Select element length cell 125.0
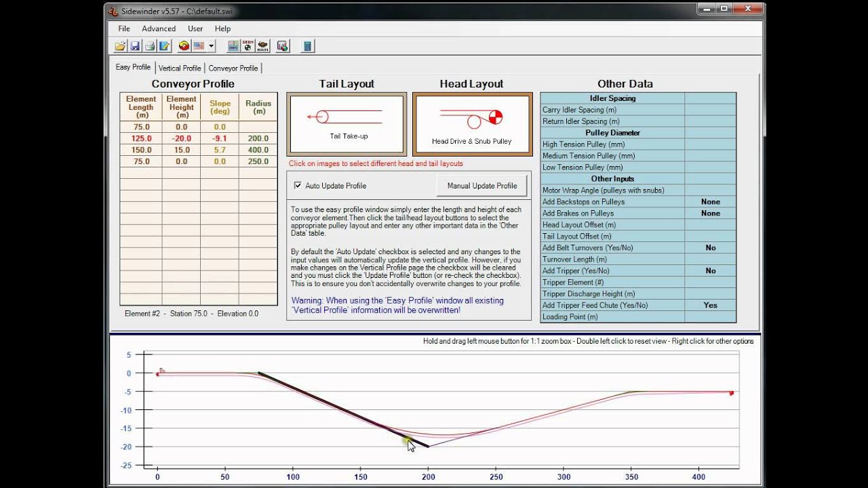This screenshot has height=488, width=868. click(141, 138)
